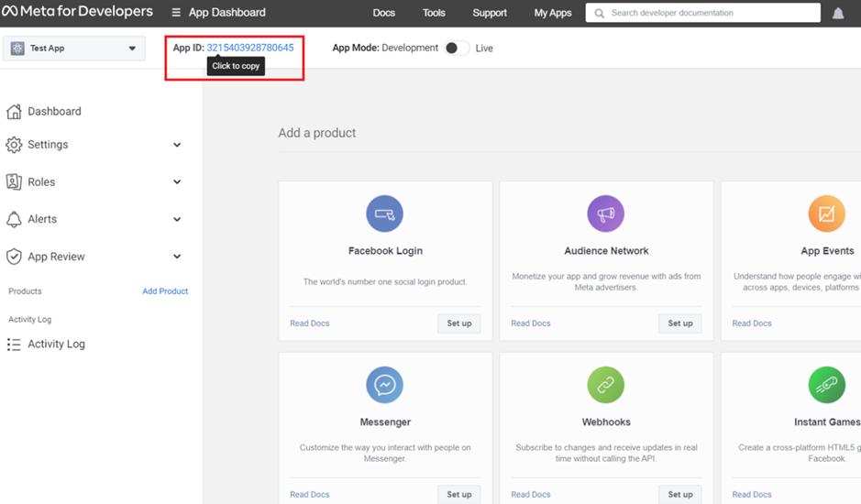Image resolution: width=861 pixels, height=504 pixels.
Task: Click the Settings gear icon in sidebar
Action: (14, 145)
